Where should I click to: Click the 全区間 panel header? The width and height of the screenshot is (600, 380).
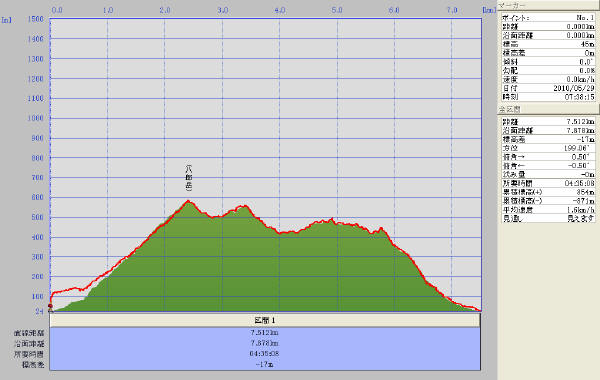tap(548, 109)
